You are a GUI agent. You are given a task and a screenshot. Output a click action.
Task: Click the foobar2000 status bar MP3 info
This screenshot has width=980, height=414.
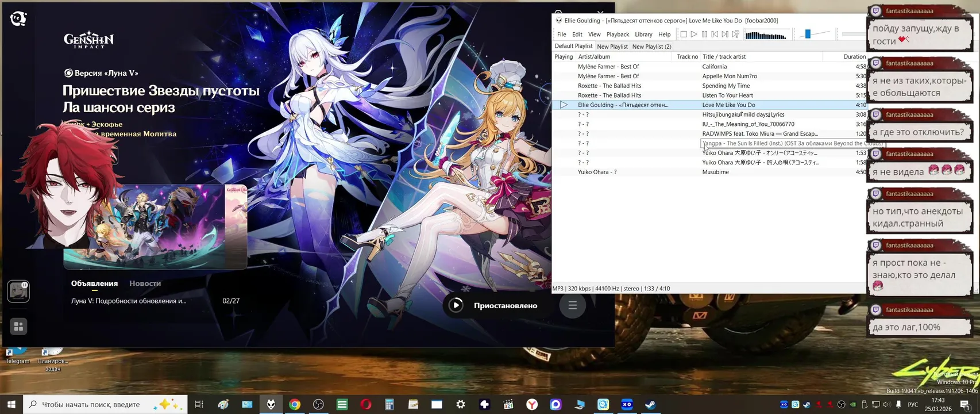[611, 289]
